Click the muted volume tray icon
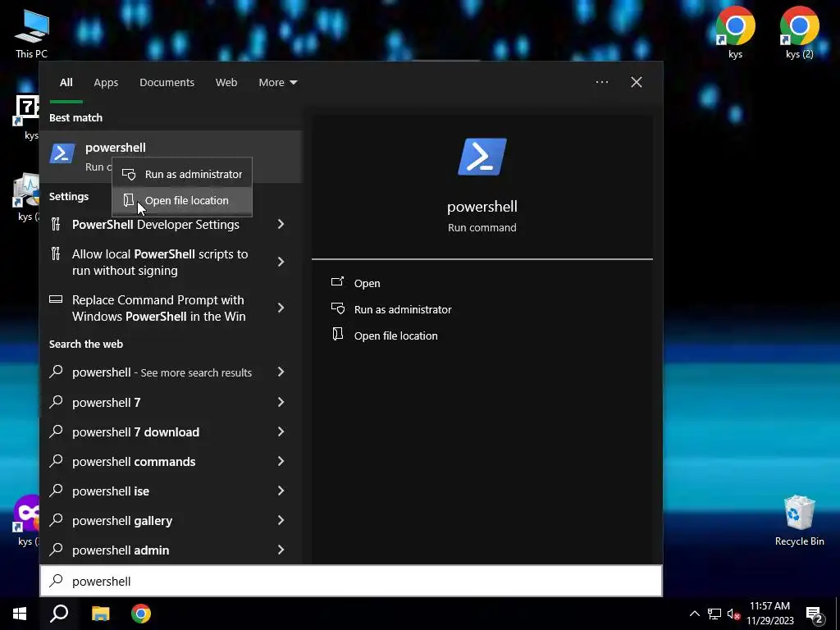The image size is (840, 630). [x=733, y=614]
